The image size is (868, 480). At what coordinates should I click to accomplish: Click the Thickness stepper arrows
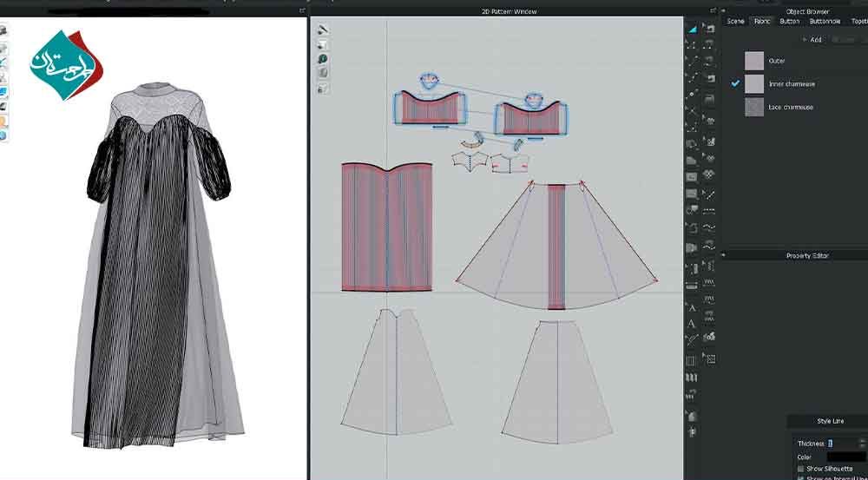point(861,444)
